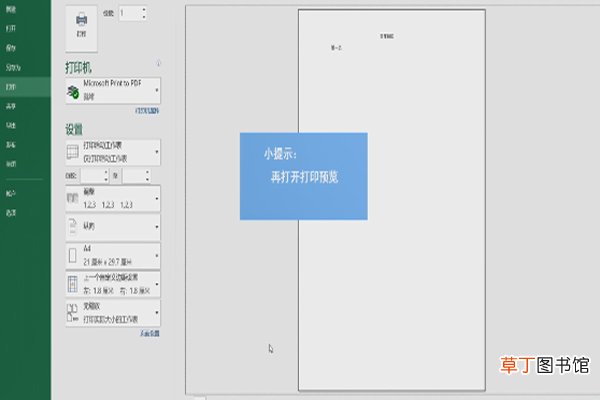Click the print preview page

392,200
